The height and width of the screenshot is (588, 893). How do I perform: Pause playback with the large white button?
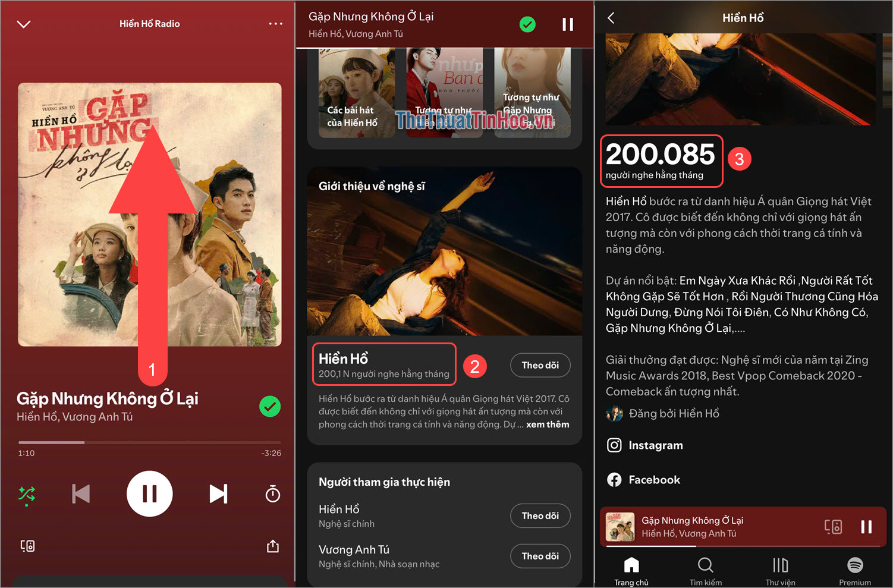150,494
